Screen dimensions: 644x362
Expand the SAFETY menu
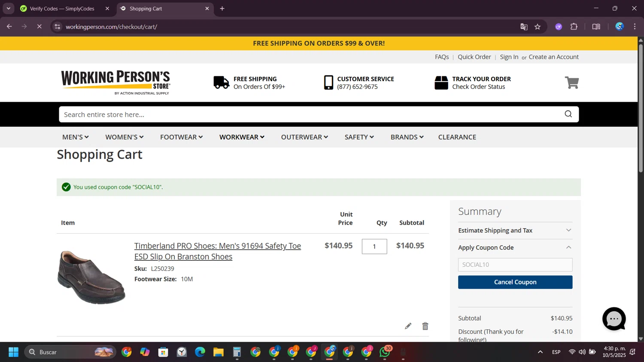click(x=359, y=137)
